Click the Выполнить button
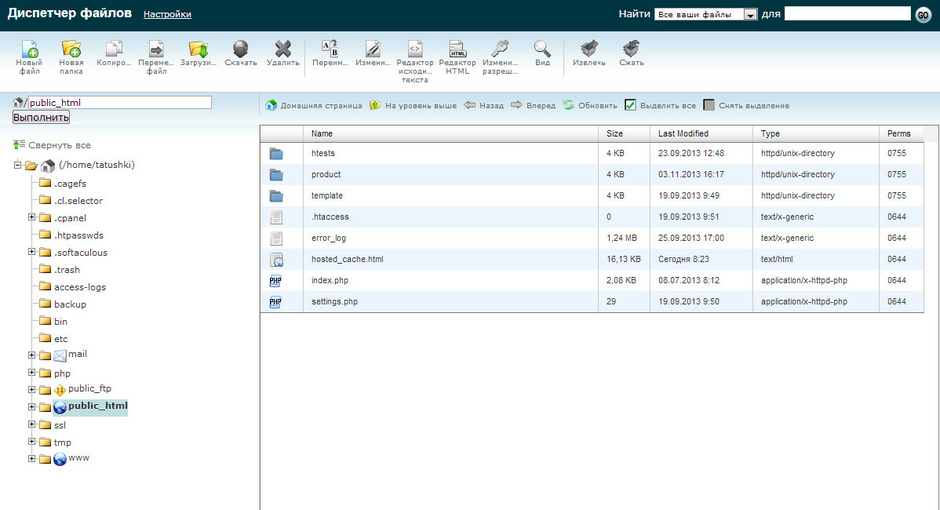Image resolution: width=940 pixels, height=510 pixels. [x=41, y=117]
